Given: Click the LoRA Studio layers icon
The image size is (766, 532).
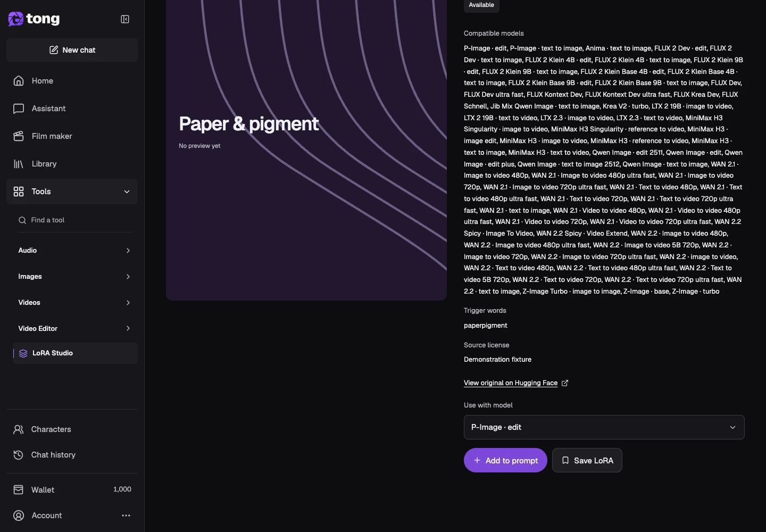Looking at the screenshot, I should 23,353.
